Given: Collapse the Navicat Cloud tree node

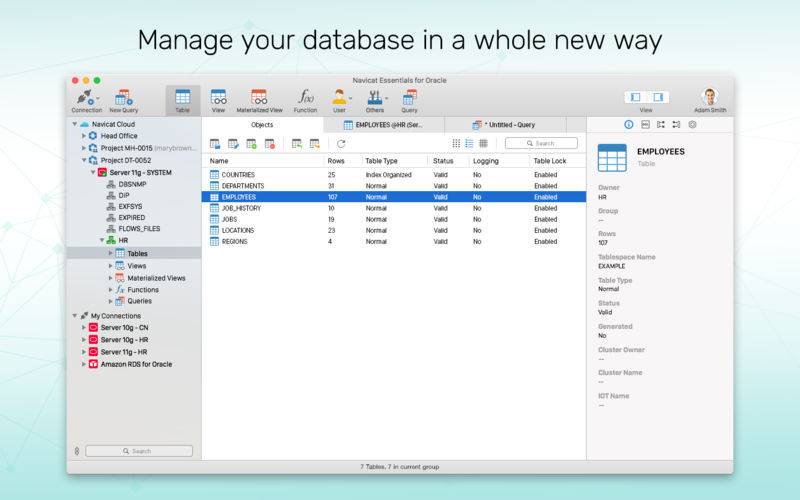Looking at the screenshot, I should [75, 124].
